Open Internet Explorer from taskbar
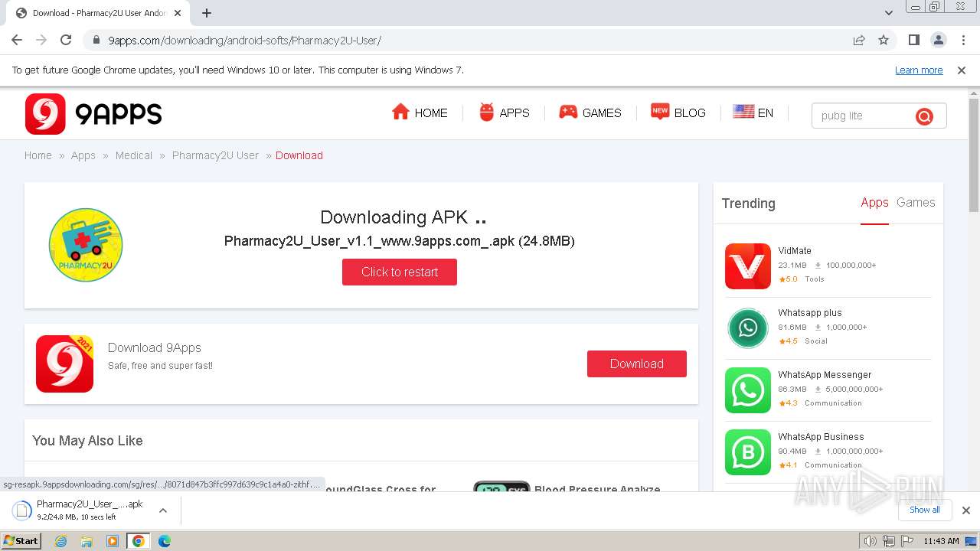This screenshot has height=551, width=980. [61, 541]
